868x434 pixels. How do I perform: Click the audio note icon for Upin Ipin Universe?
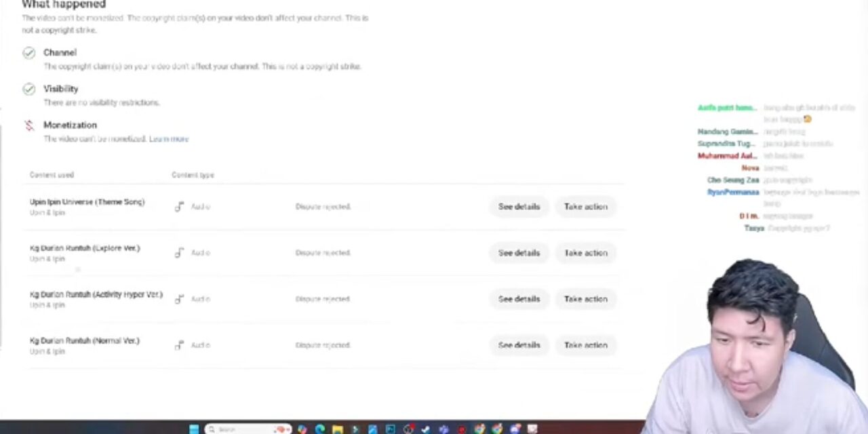point(179,207)
